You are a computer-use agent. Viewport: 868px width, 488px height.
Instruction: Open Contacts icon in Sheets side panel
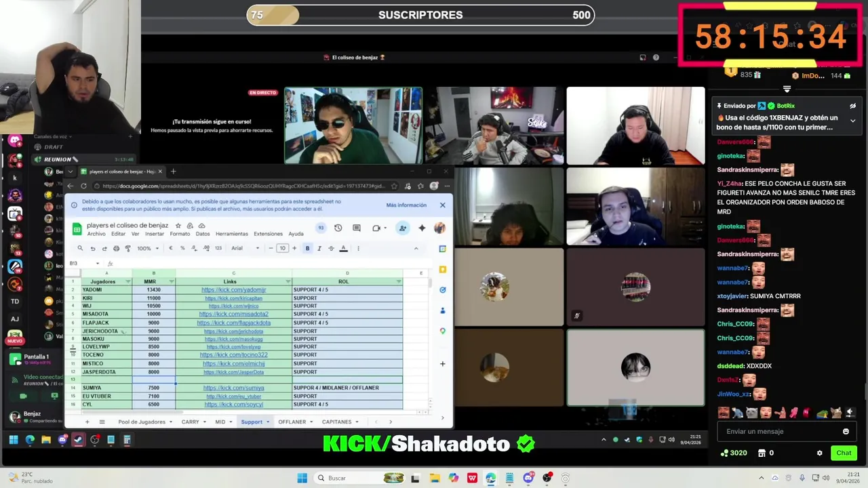point(442,310)
